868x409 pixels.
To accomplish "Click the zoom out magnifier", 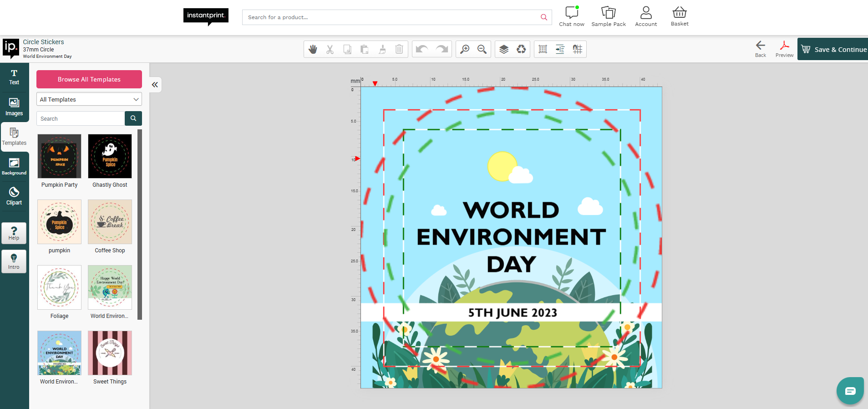I will [x=482, y=49].
